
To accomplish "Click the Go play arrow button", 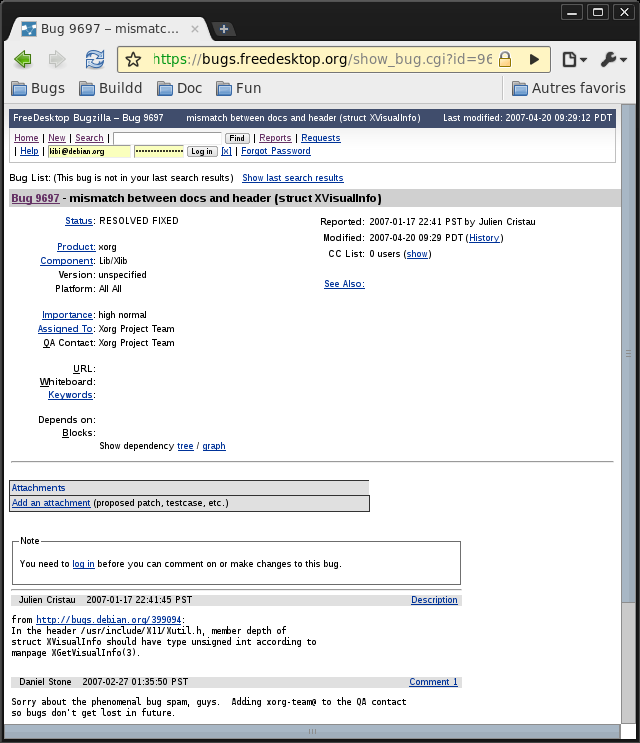I will click(534, 59).
